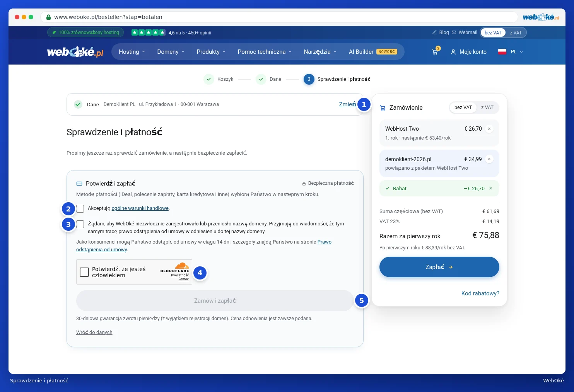Image resolution: width=574 pixels, height=392 pixels.
Task: Click the WebOké.pl logo
Action: [x=75, y=52]
